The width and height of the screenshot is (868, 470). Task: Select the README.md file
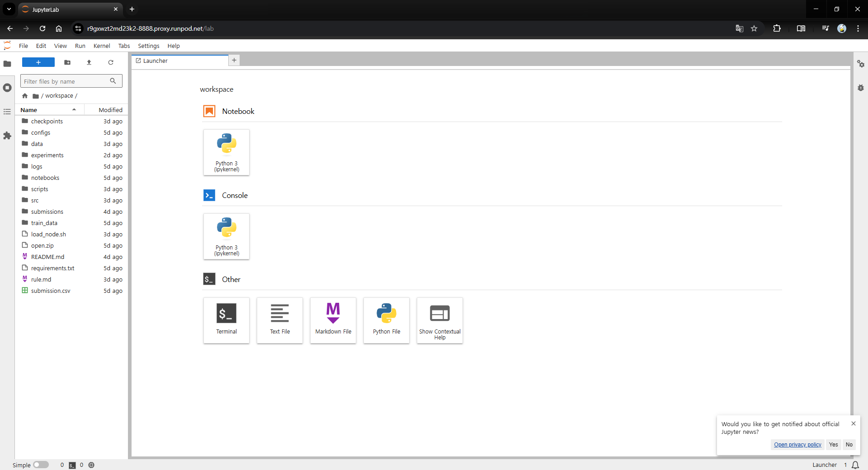click(71, 257)
